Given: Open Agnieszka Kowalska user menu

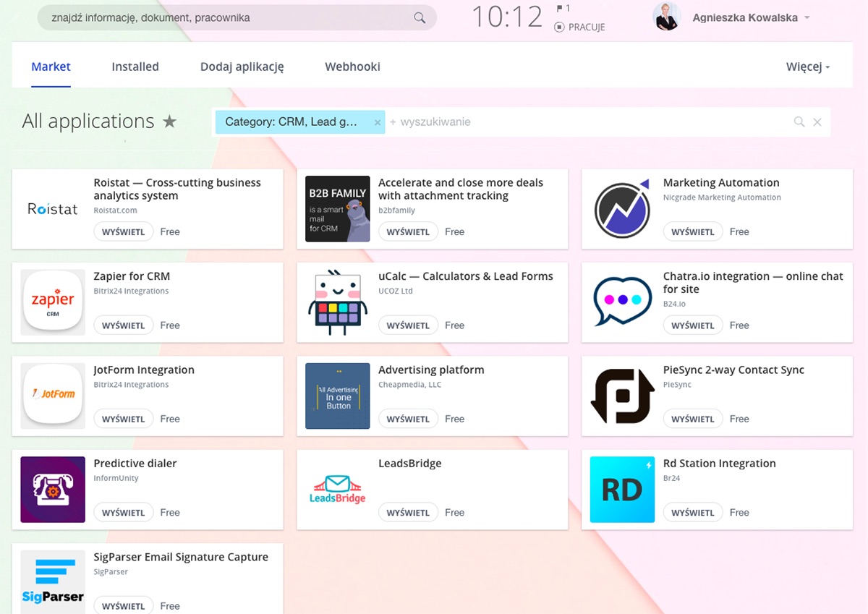Looking at the screenshot, I should coord(751,17).
